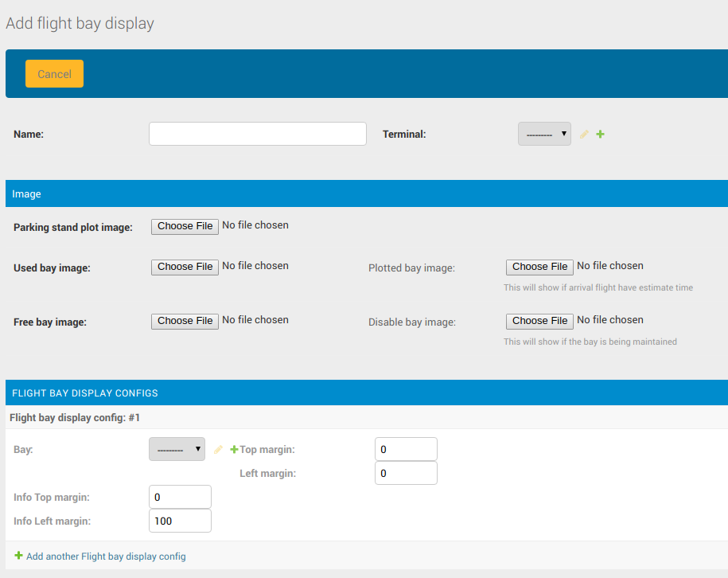The image size is (728, 578).
Task: Choose file for Plotted bay image
Action: click(540, 267)
